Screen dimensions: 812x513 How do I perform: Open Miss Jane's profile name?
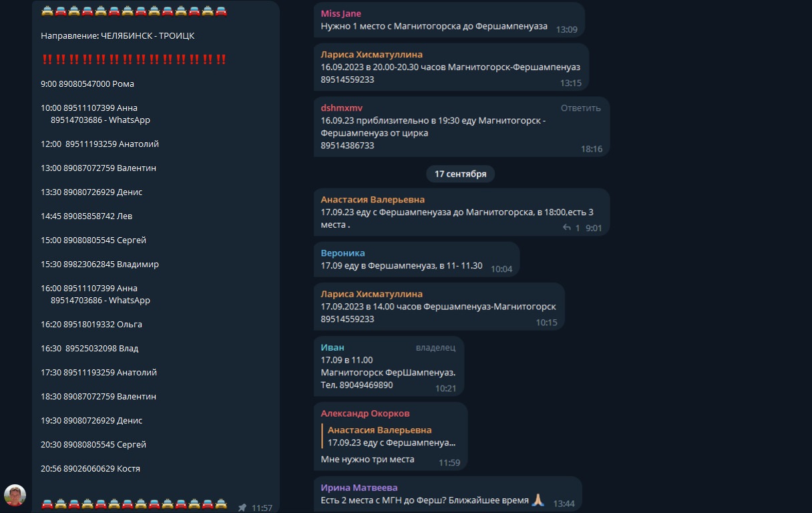[341, 13]
